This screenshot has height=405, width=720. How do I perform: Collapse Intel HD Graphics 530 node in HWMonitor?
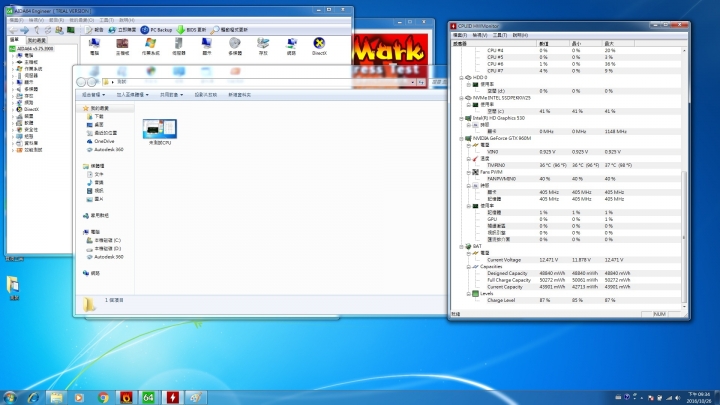click(x=461, y=118)
